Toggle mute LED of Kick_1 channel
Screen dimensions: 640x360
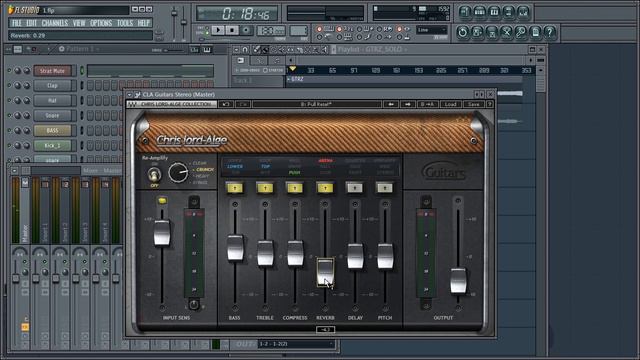9,145
